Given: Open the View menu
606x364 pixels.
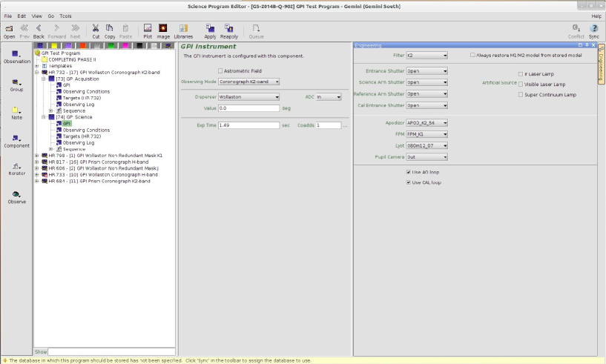Looking at the screenshot, I should pos(36,16).
